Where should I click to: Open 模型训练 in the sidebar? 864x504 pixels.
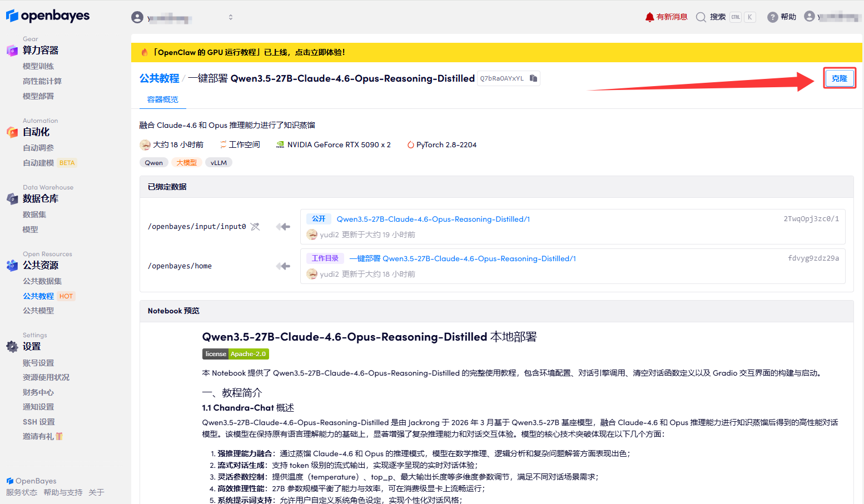pos(38,66)
